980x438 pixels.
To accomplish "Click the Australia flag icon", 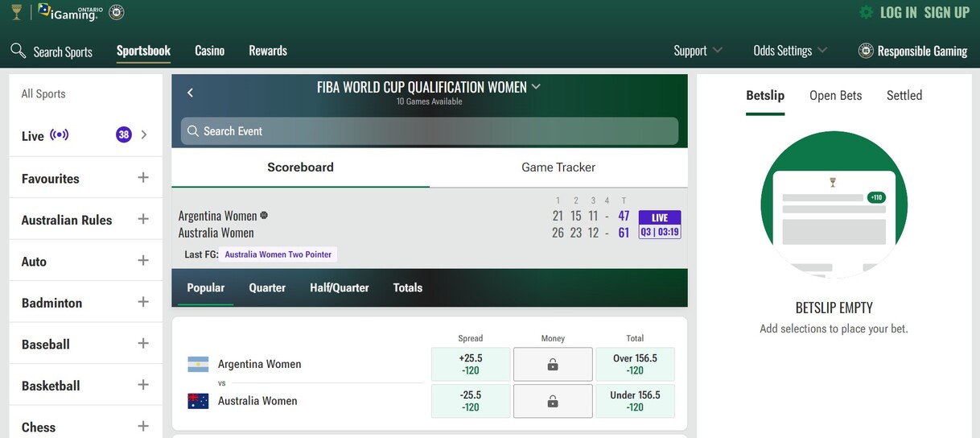I will point(198,401).
